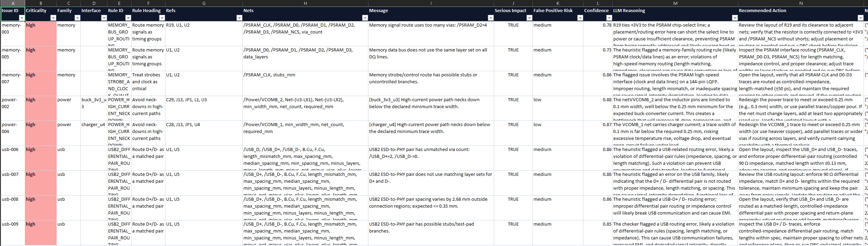
Task: Select the 'C28, J13, JP1, U4' refs cell
Action: pos(204,133)
